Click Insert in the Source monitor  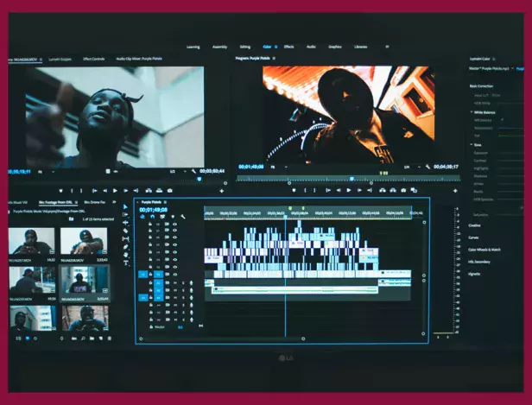click(x=149, y=191)
